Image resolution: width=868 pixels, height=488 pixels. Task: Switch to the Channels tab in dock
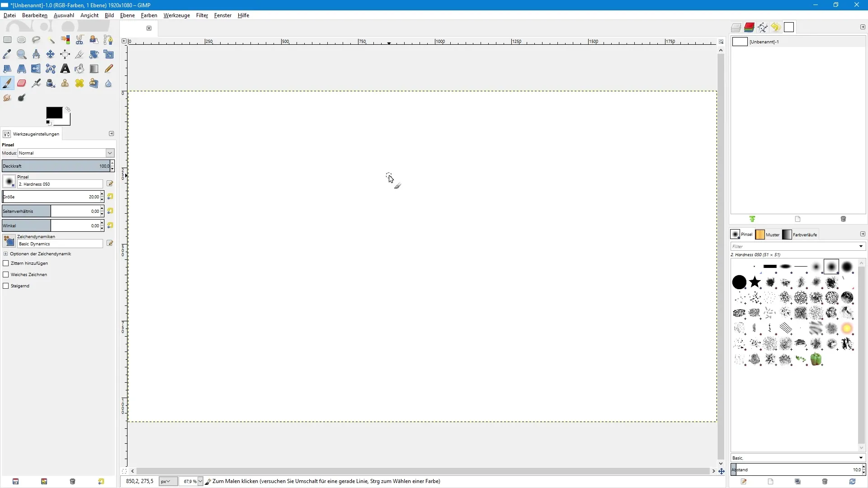749,28
